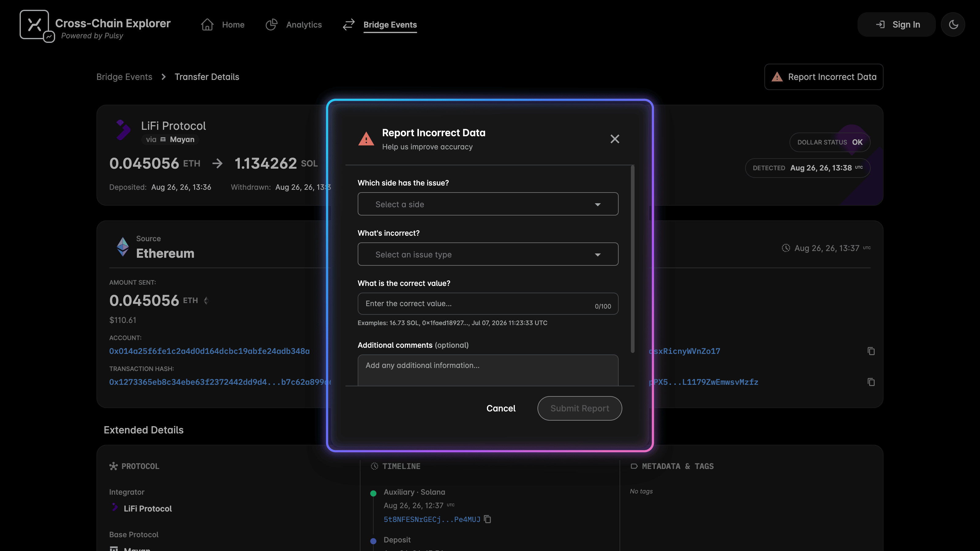Click the LiFi Protocol logo icon
This screenshot has width=980, height=551.
tap(123, 130)
